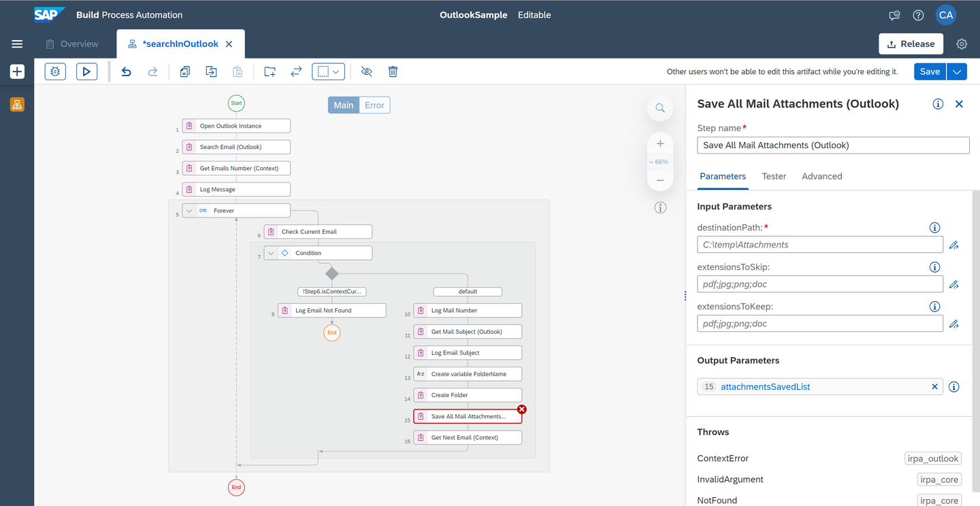Select the Check Current Email step
Screen dimensions: 980x506
pyautogui.click(x=318, y=232)
